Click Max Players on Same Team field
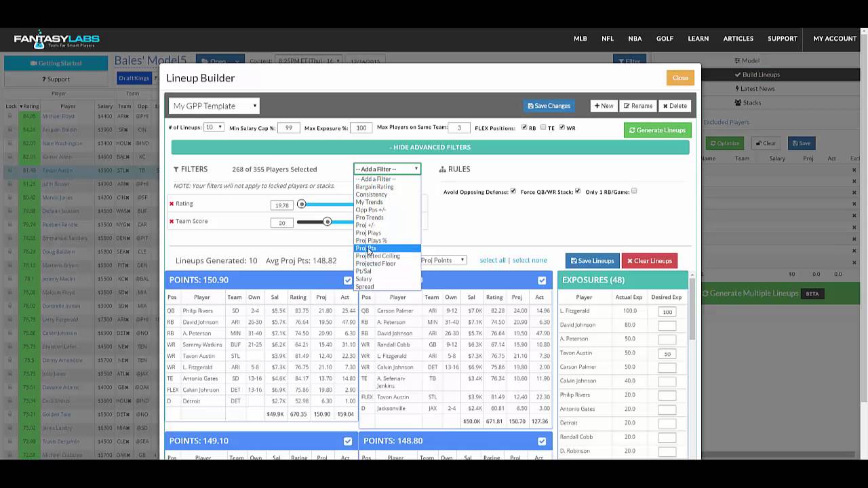 tap(459, 128)
